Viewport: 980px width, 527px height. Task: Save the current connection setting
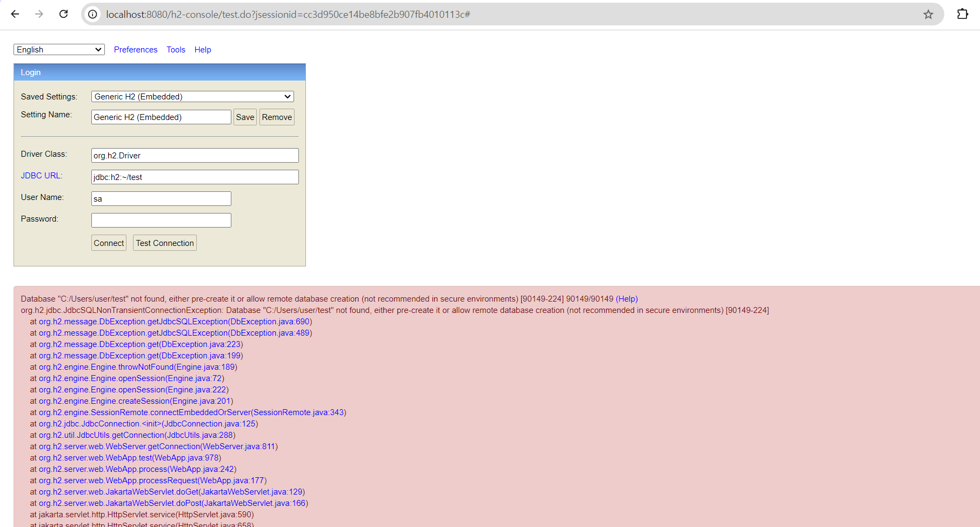tap(245, 117)
